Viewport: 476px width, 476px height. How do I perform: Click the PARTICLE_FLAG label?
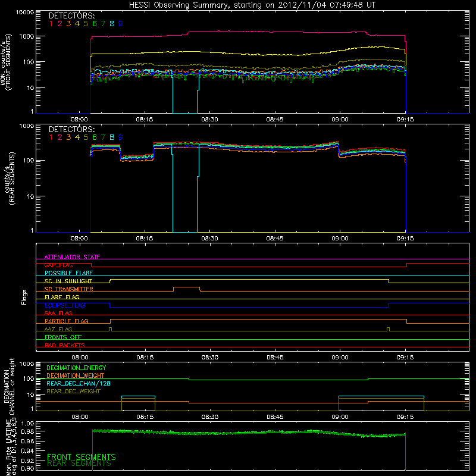[x=67, y=321]
